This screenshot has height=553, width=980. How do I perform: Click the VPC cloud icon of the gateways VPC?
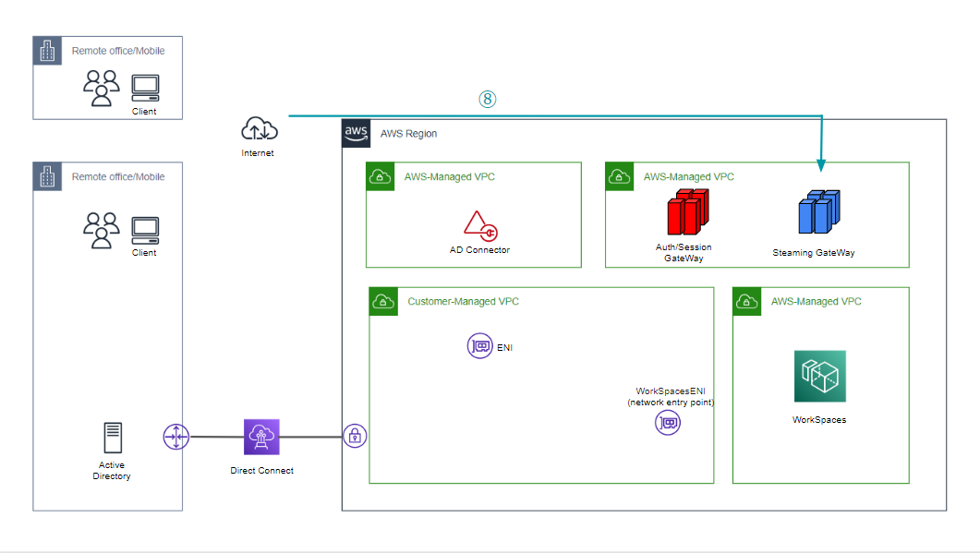click(620, 177)
